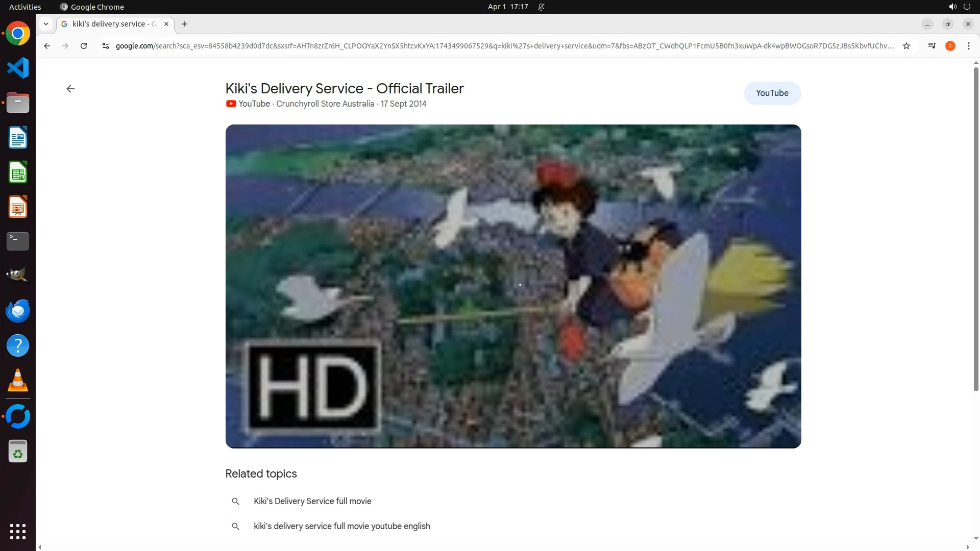Open media controls icon in toolbar
The image size is (980, 551).
(932, 46)
